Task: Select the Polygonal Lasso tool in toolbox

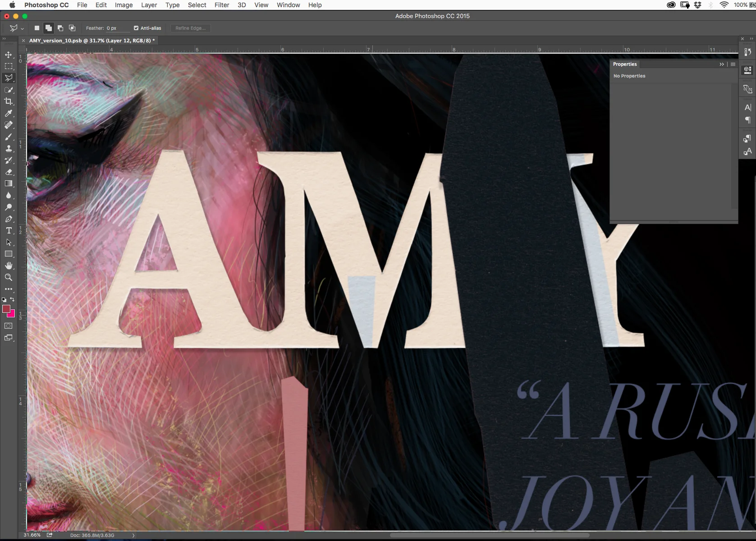Action: point(9,78)
